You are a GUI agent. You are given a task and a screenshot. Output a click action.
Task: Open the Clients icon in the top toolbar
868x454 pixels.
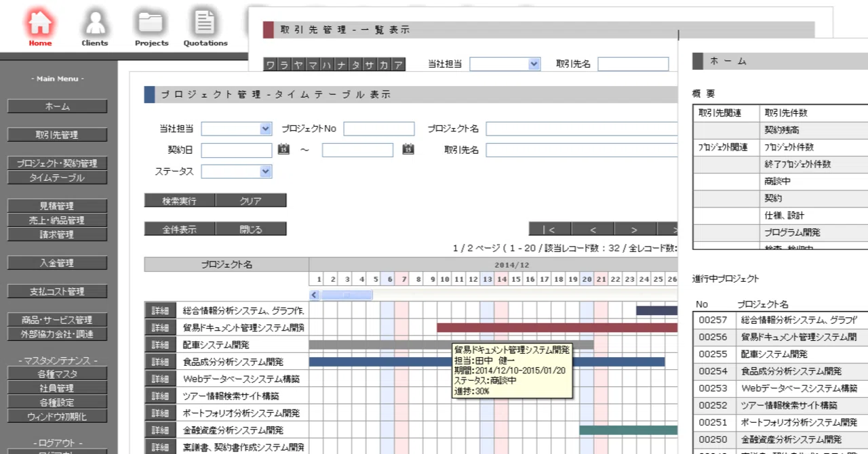pos(95,23)
